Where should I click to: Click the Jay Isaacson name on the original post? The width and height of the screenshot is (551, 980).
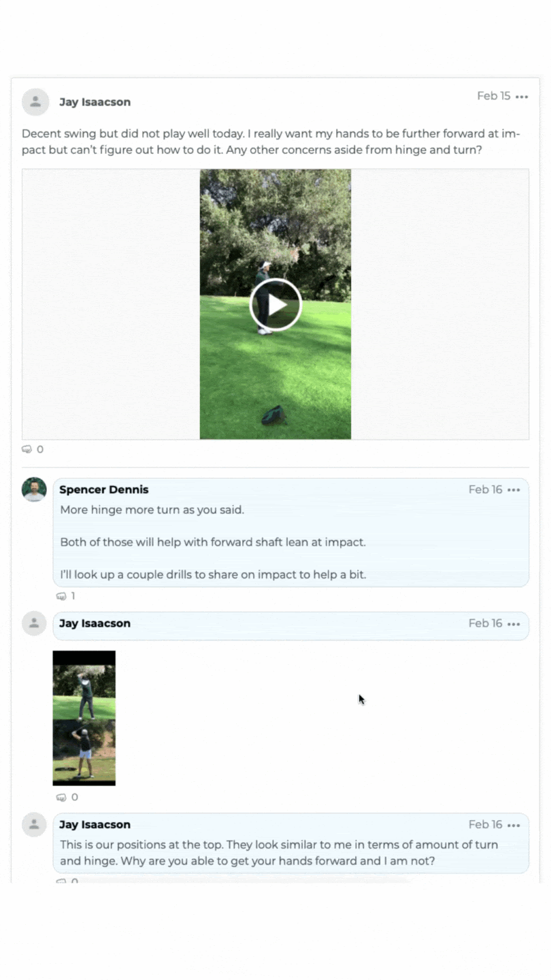pos(95,102)
